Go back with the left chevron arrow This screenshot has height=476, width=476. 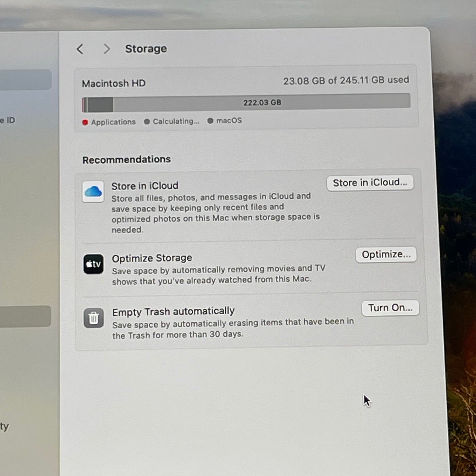80,49
